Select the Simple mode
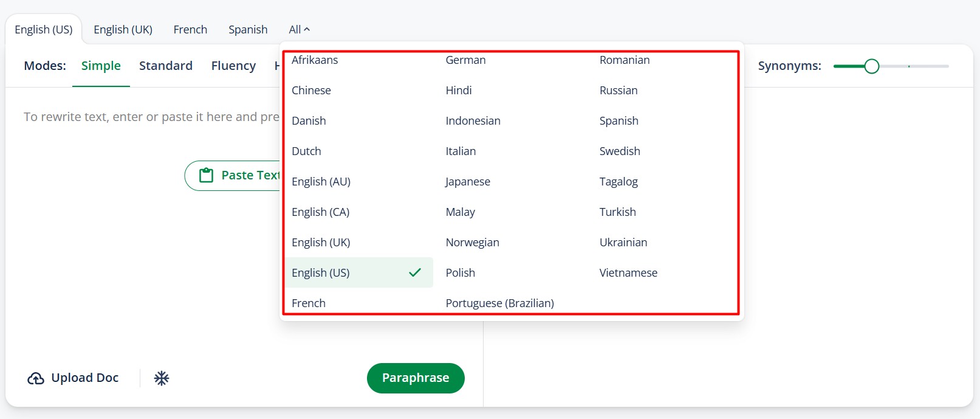The height and width of the screenshot is (419, 980). 101,66
